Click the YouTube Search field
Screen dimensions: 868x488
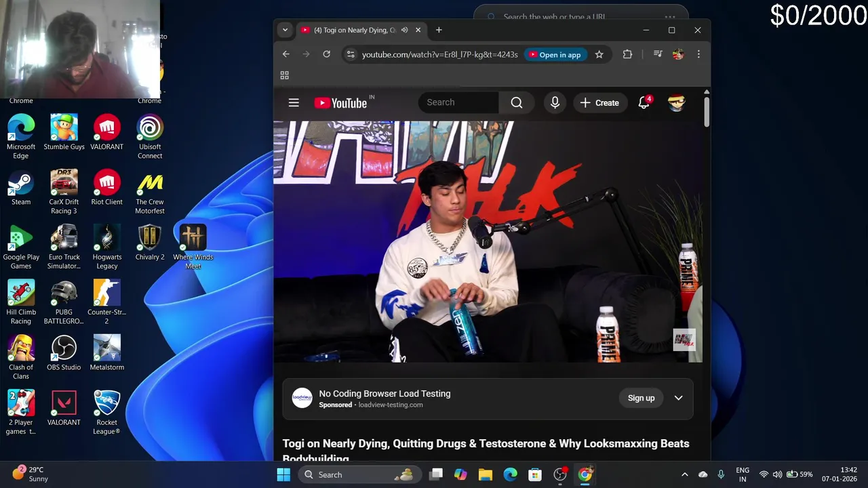click(459, 102)
